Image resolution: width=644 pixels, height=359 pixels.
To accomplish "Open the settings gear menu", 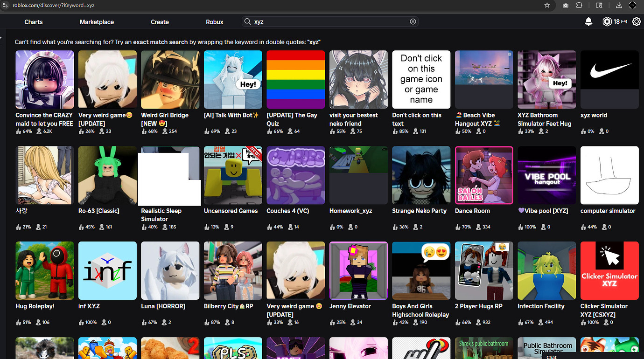I will (x=637, y=21).
